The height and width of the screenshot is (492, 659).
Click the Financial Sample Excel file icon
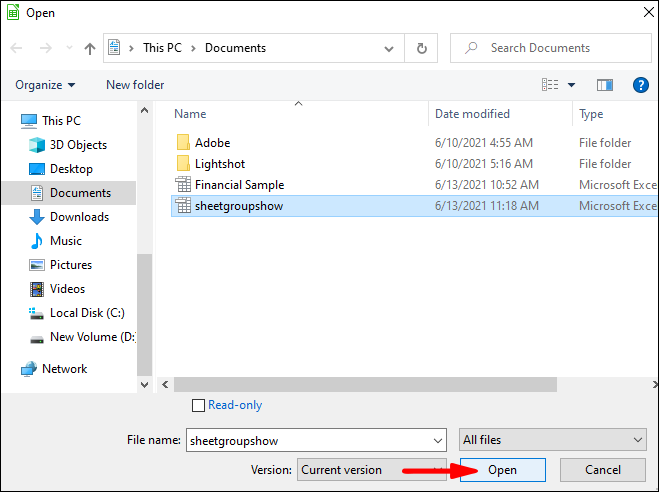183,185
